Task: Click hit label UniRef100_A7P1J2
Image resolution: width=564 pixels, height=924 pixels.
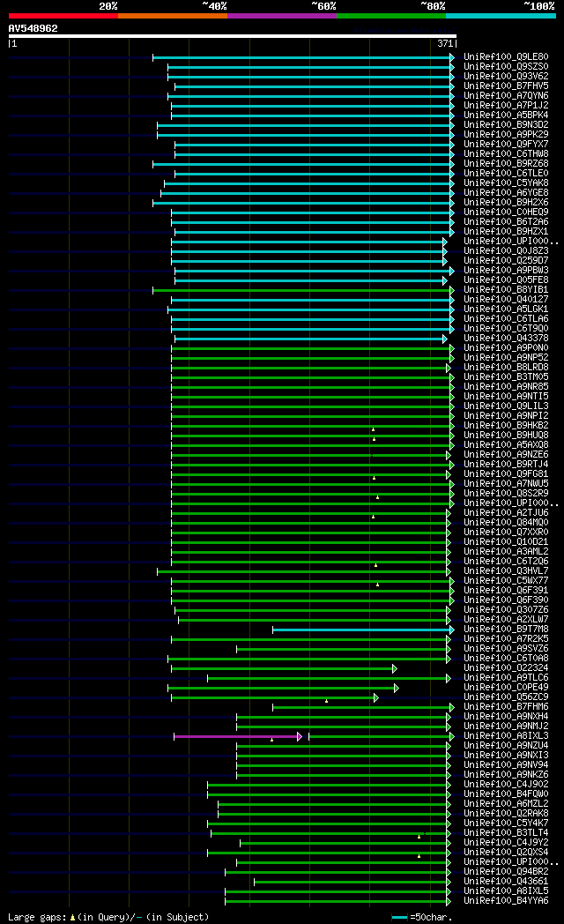Action: click(506, 106)
